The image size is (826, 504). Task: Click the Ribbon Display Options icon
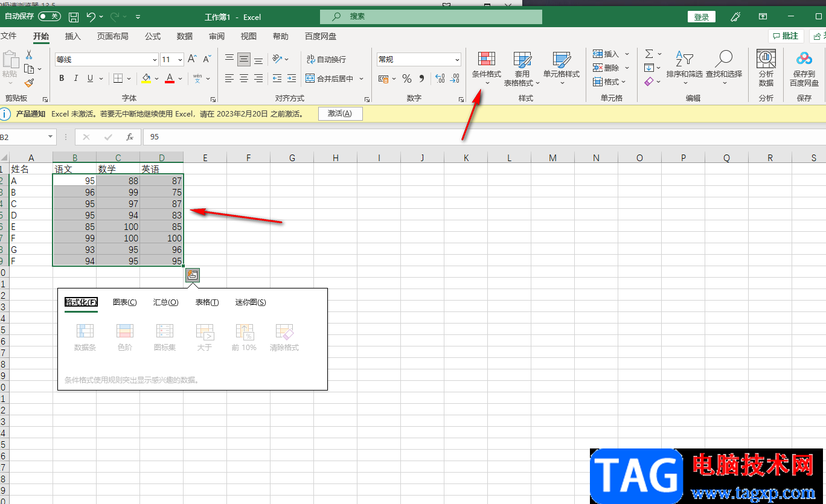point(763,17)
